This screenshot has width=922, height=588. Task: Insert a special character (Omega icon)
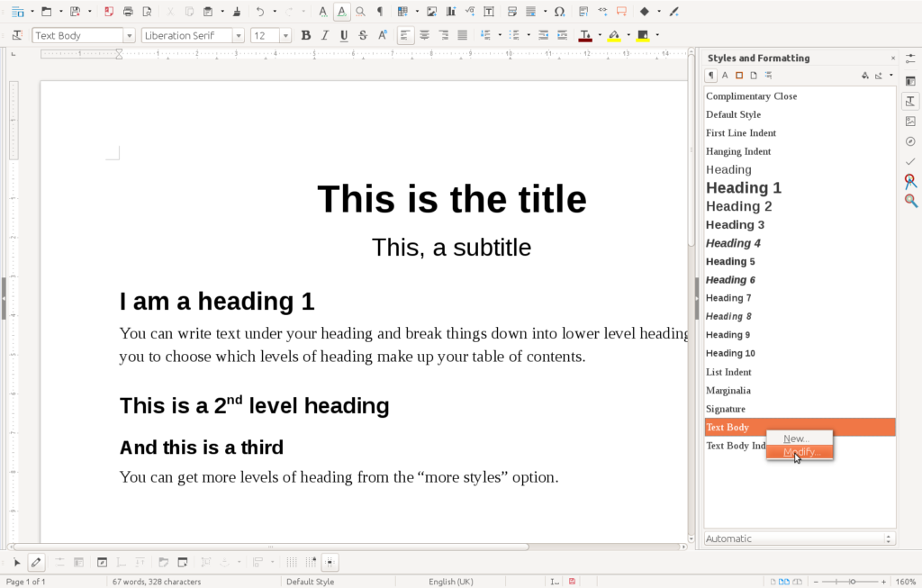559,12
